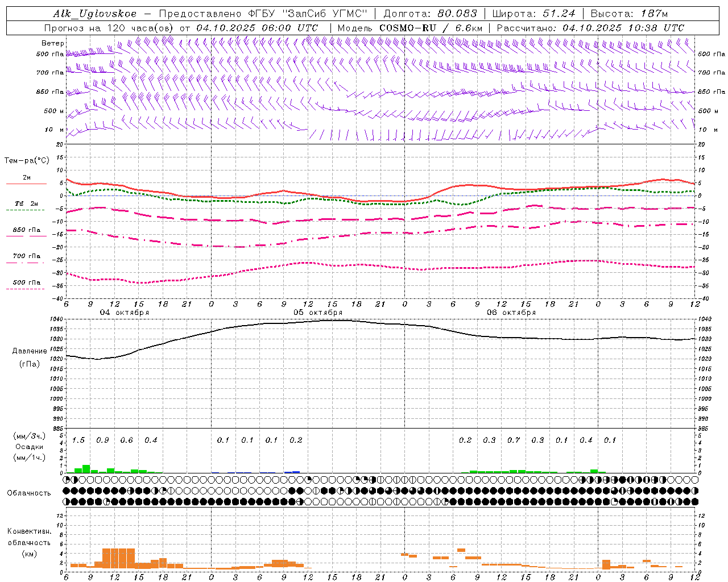Image resolution: width=728 pixels, height=582 pixels.
Task: Click the (км) convective cloud unit label
Action: pyautogui.click(x=29, y=554)
